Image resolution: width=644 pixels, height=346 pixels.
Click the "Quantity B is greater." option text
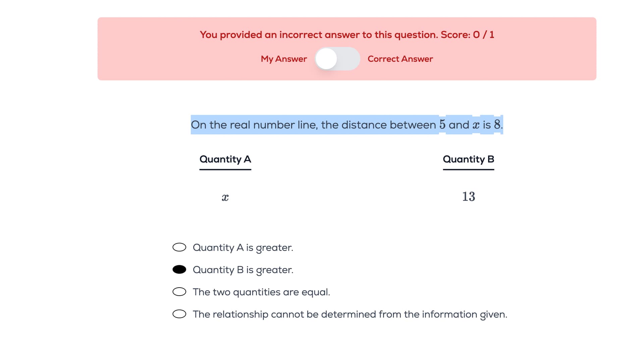click(x=243, y=270)
